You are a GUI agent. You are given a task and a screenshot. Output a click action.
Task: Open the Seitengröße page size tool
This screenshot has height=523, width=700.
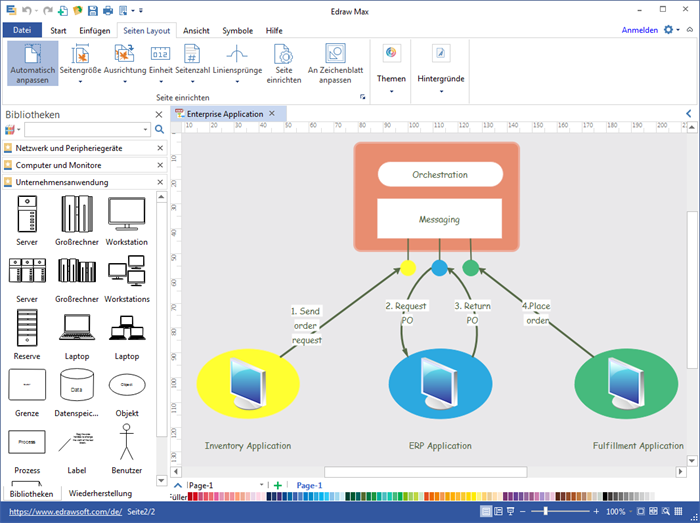79,65
